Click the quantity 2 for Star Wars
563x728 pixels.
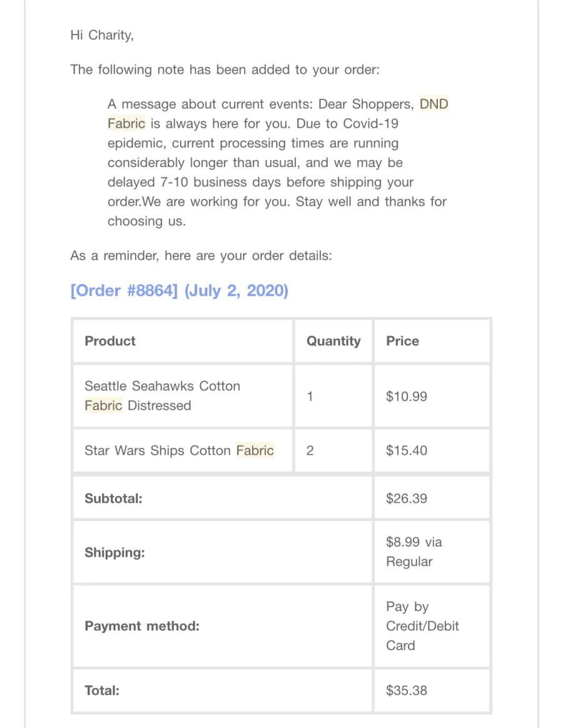tap(310, 450)
